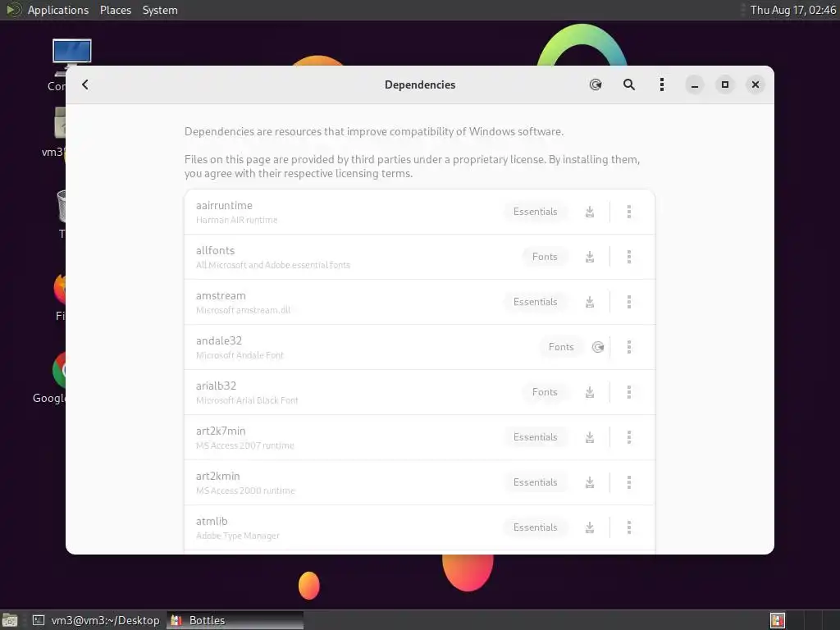Open options menu for aairruntime row
This screenshot has height=630, width=840.
629,212
